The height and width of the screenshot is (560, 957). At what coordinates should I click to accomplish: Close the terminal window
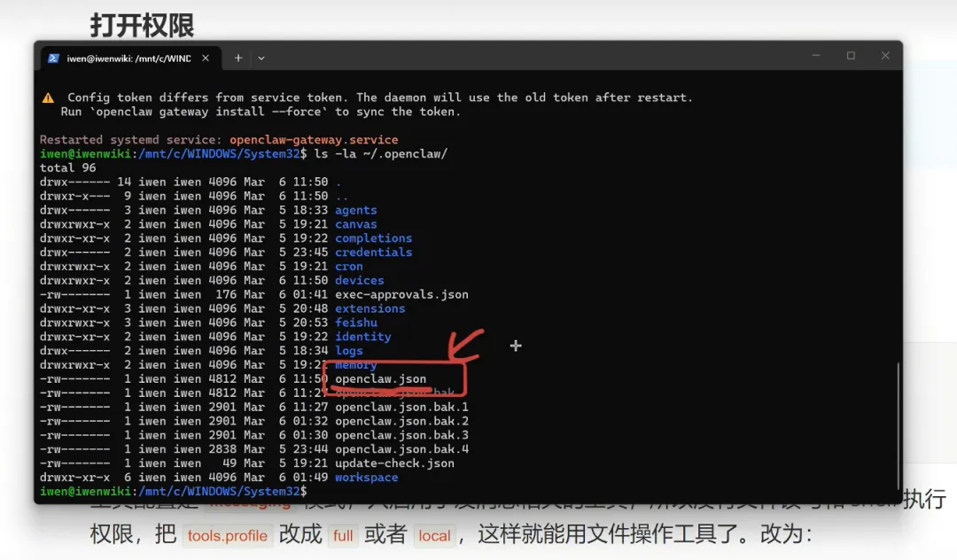pos(885,56)
